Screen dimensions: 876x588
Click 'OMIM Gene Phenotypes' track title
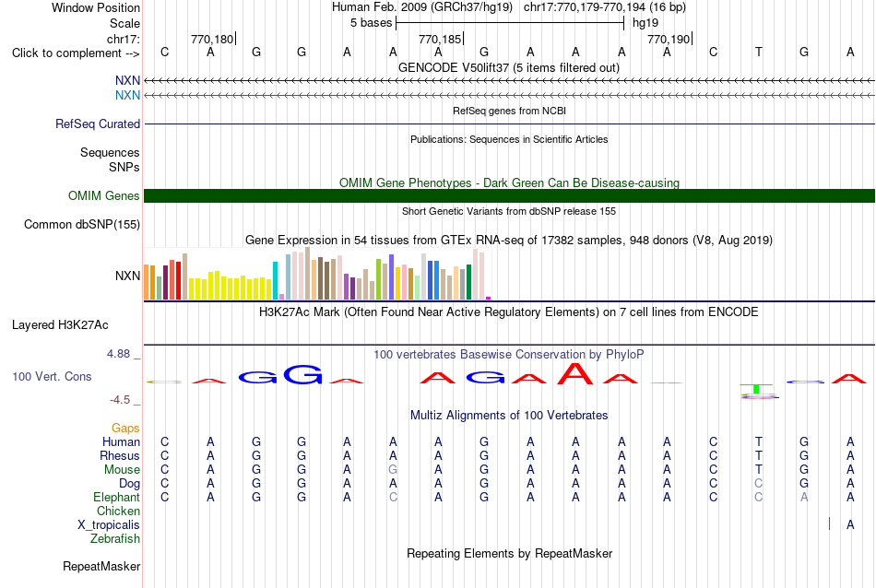pos(510,182)
